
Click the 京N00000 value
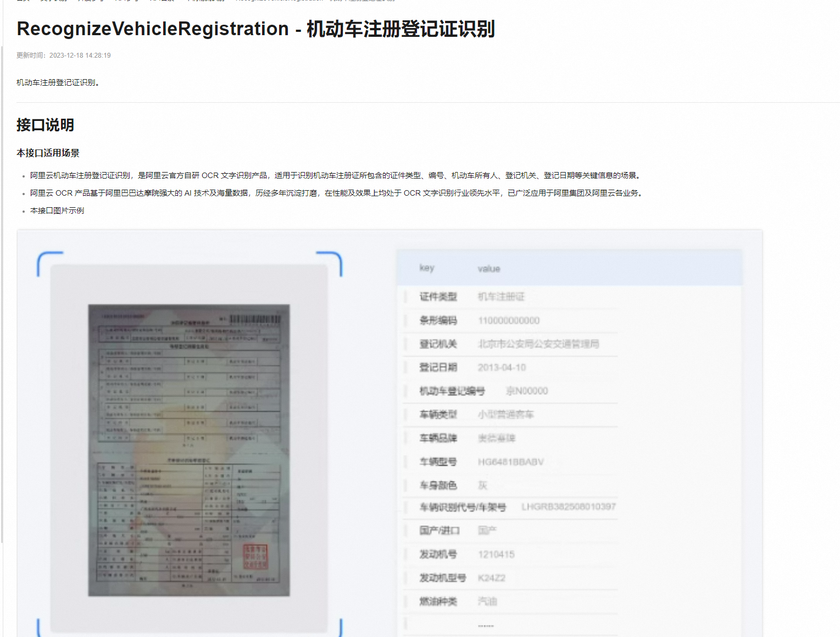527,391
